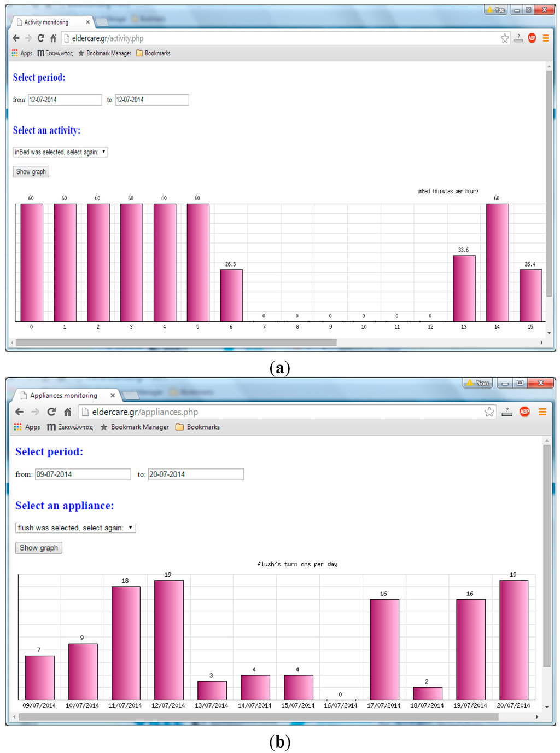
Task: Open the inBed activity dropdown
Action: [x=60, y=152]
